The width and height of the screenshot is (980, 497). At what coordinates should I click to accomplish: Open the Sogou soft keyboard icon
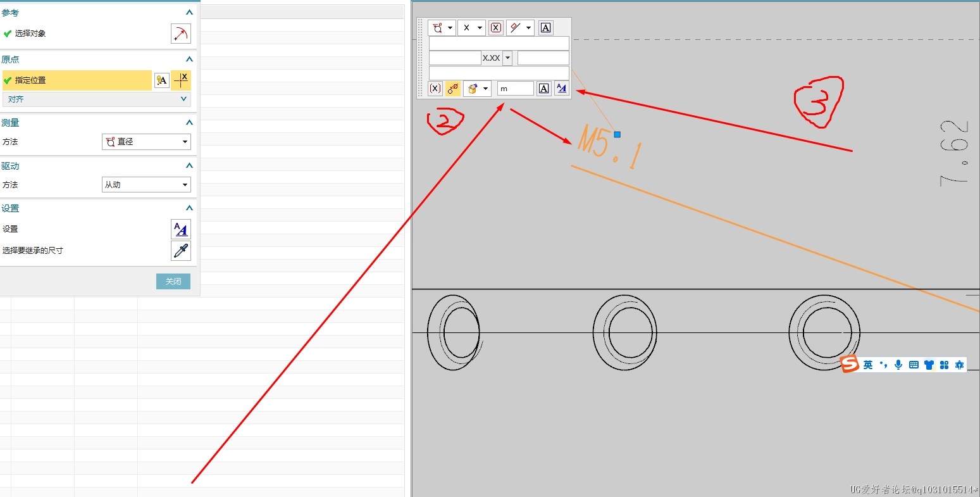tap(914, 365)
